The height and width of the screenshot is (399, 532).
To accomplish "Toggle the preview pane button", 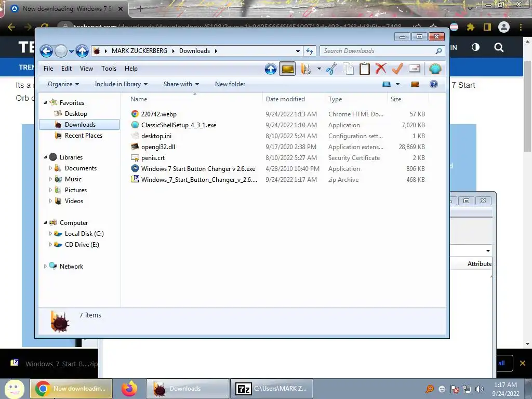I will [415, 84].
